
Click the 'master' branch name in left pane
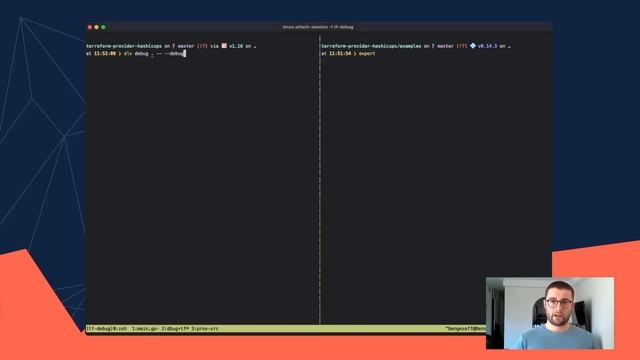pyautogui.click(x=186, y=46)
